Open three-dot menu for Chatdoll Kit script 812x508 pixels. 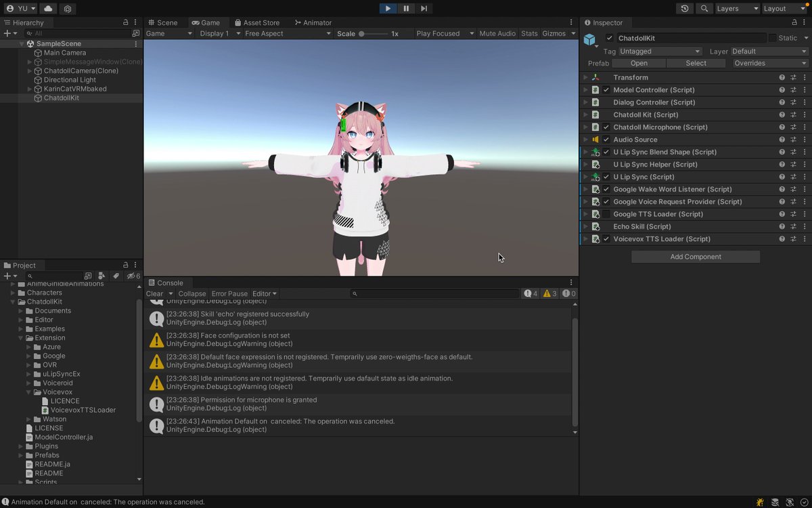click(x=804, y=114)
